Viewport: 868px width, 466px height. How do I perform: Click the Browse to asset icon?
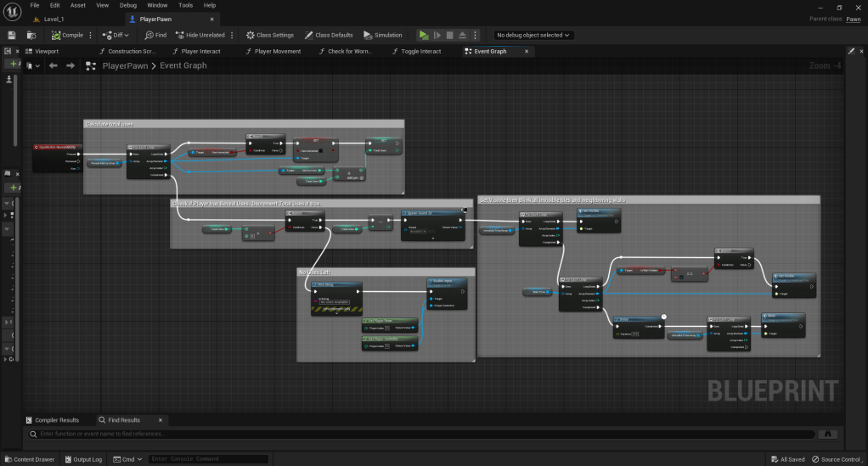pos(31,35)
